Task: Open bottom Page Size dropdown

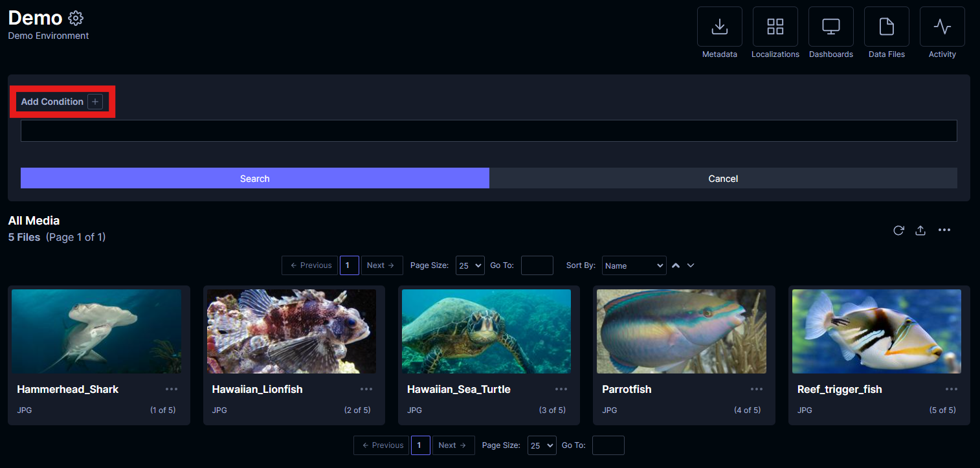Action: 542,445
